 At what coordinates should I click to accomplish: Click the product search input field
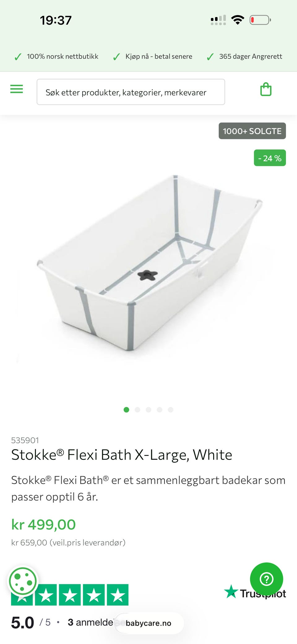(x=131, y=92)
